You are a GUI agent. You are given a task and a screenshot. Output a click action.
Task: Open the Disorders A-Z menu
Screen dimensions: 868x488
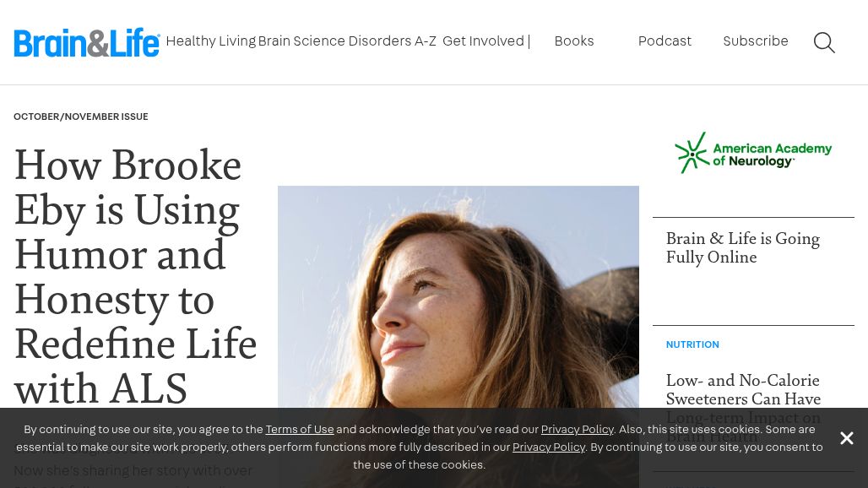coord(393,41)
